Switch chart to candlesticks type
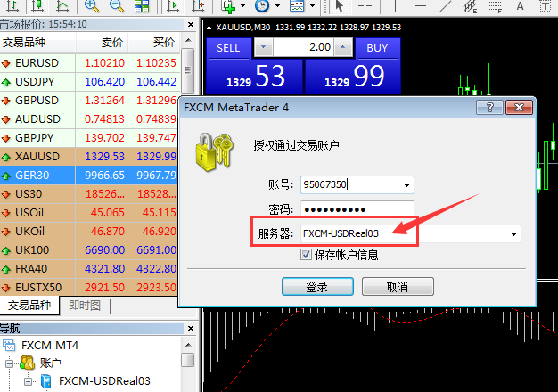Image resolution: width=558 pixels, height=392 pixels. pos(37,6)
